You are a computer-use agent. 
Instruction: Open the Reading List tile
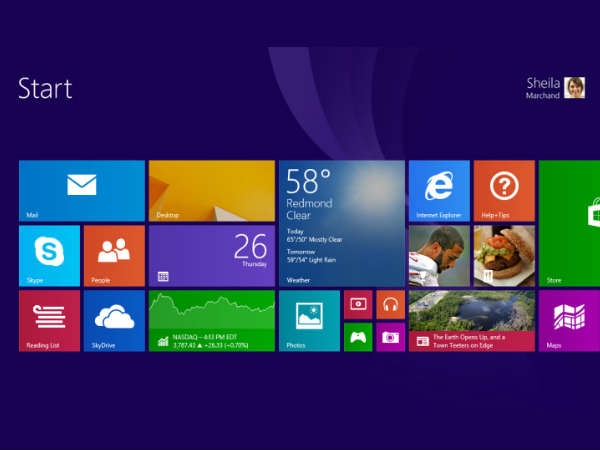point(49,321)
